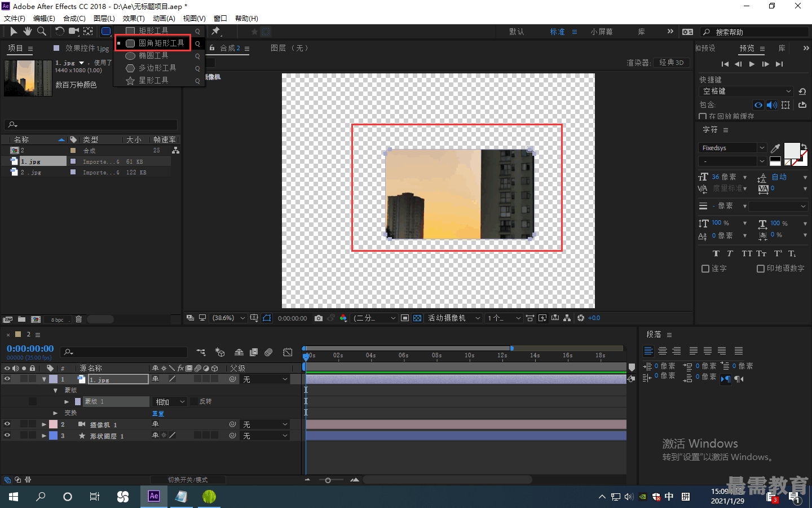Open viewer magnification dropdown 38.6%
Viewport: 812px width, 508px height.
[228, 318]
